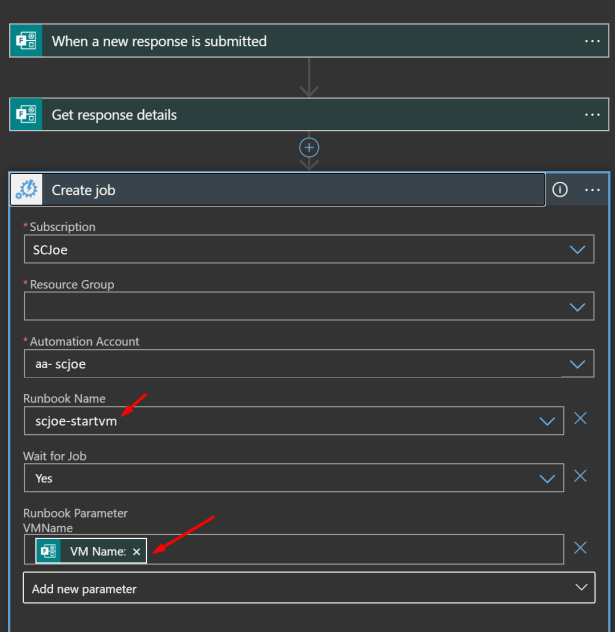Click the 'aa- scjoe' automation account value

click(x=60, y=364)
